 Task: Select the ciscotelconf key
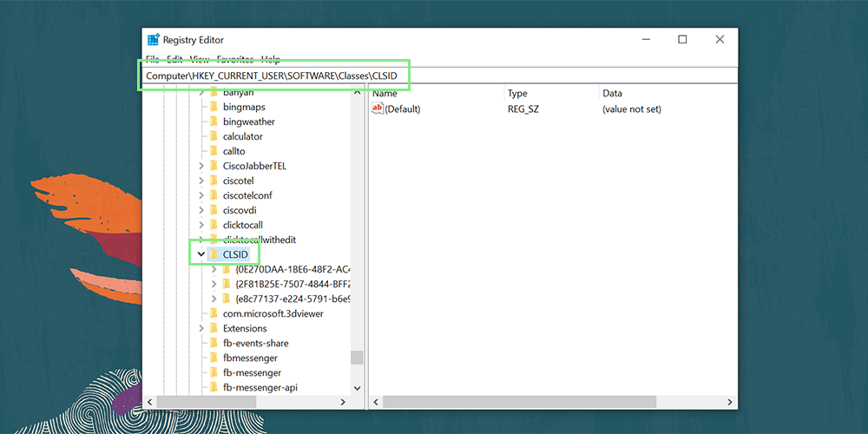tap(247, 195)
